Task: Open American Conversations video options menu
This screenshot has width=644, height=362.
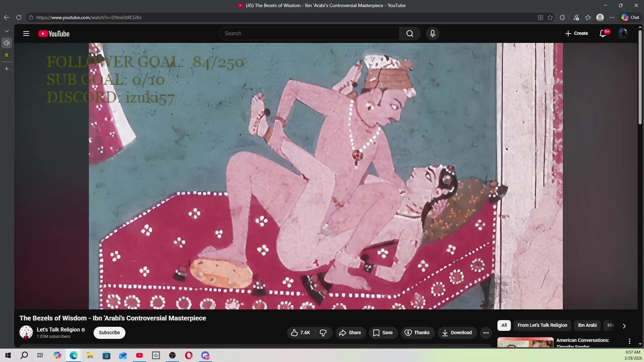Action: click(x=629, y=341)
